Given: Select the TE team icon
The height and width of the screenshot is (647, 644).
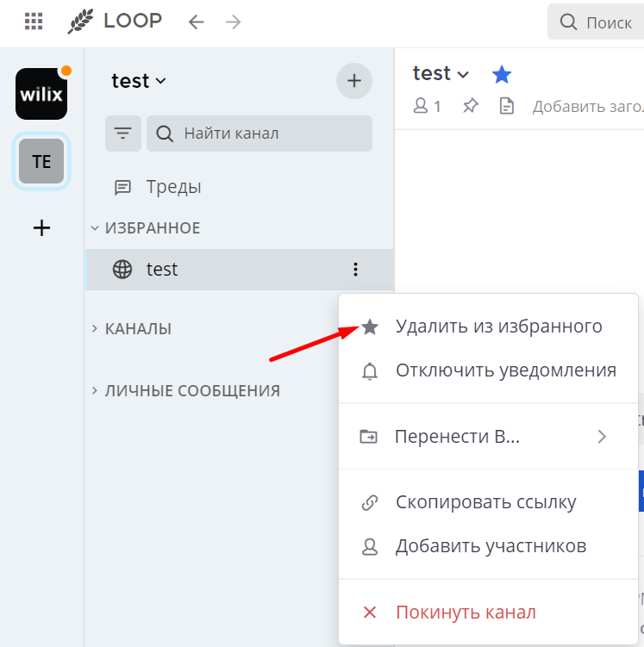Looking at the screenshot, I should [x=41, y=161].
